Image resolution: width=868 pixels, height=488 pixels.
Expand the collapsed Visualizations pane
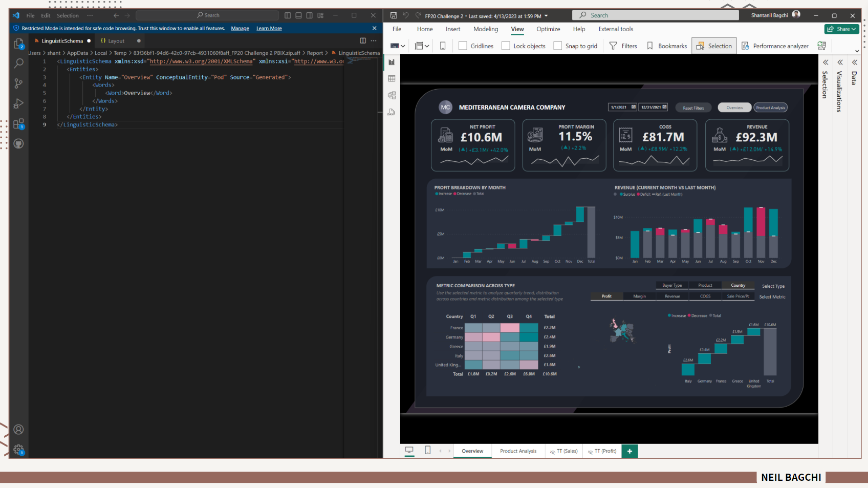(x=840, y=62)
